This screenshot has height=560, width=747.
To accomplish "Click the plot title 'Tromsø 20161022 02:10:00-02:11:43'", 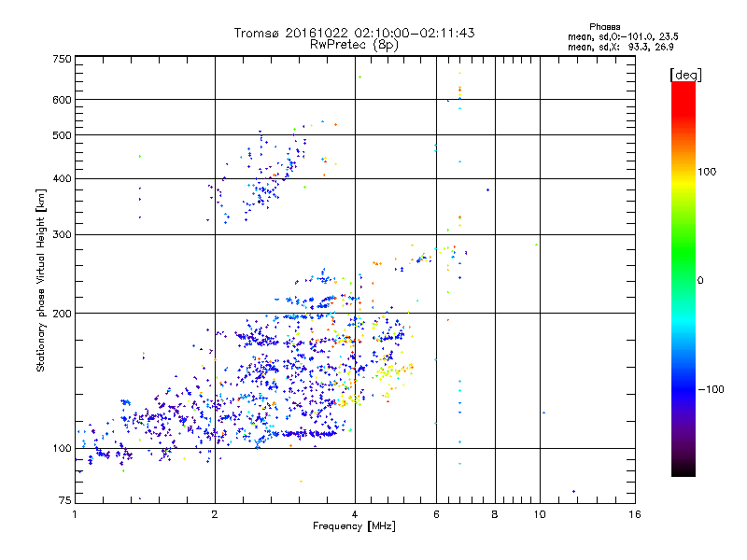I will [354, 33].
